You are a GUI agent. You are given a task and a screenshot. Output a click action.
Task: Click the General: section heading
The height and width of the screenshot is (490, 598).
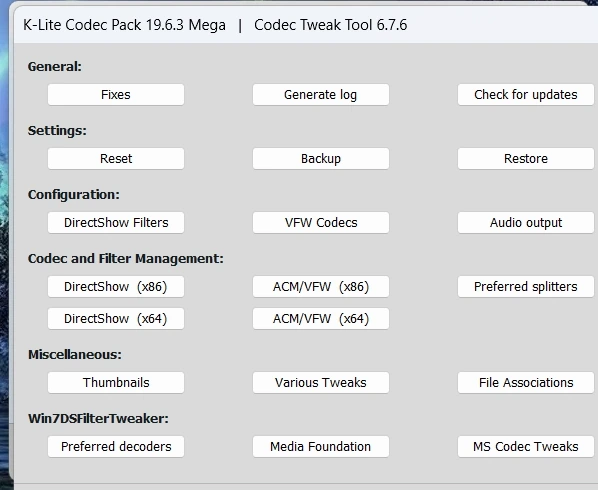(x=55, y=67)
